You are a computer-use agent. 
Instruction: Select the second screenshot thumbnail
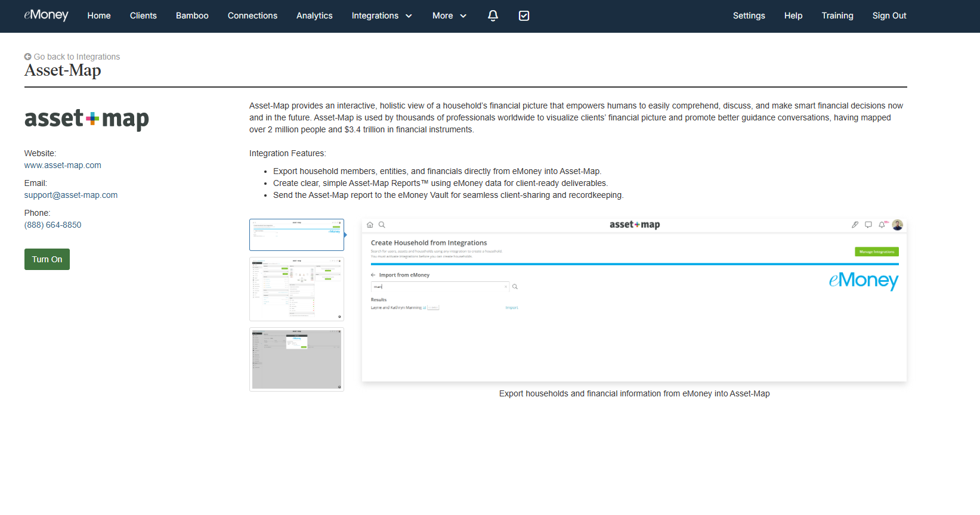296,289
